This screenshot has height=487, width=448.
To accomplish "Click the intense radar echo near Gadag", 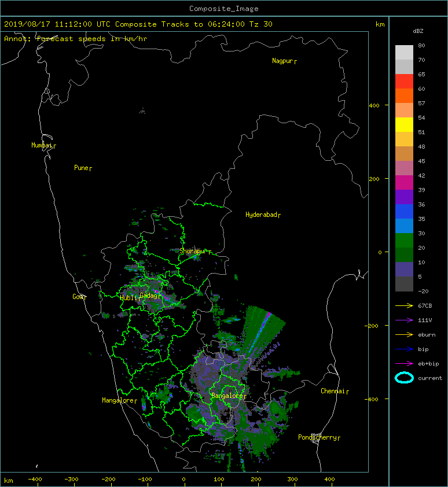I will (x=161, y=294).
